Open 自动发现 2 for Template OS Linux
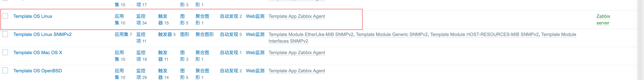Image resolution: width=644 pixels, height=80 pixels. [229, 16]
